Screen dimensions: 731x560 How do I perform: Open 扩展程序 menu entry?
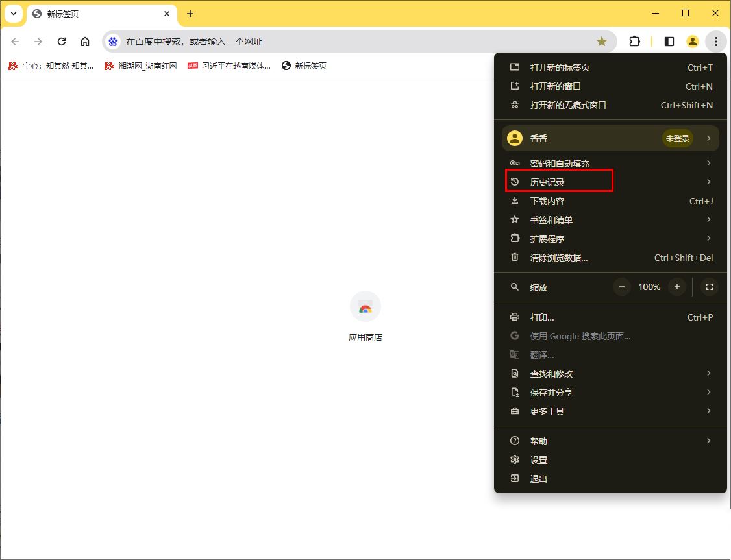click(610, 239)
